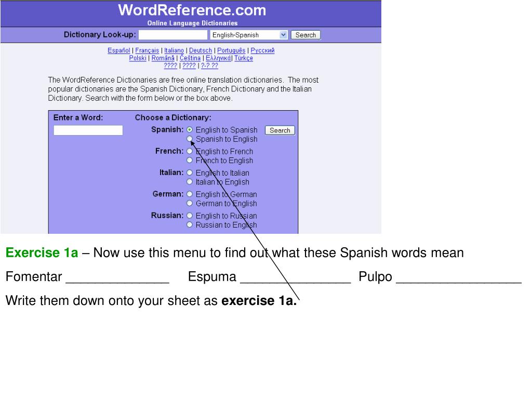The height and width of the screenshot is (399, 532).
Task: Select Italian to English dictionary
Action: 190,181
